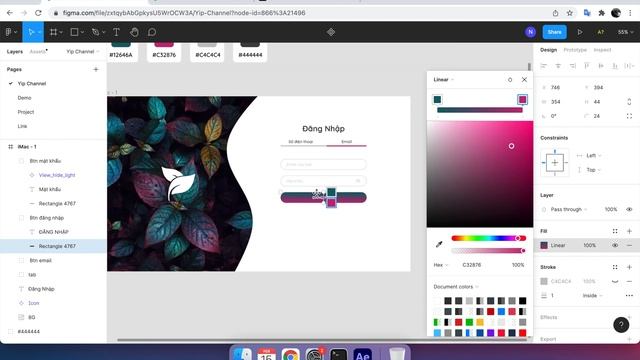Select the Project page
The image size is (640, 360).
pos(26,112)
